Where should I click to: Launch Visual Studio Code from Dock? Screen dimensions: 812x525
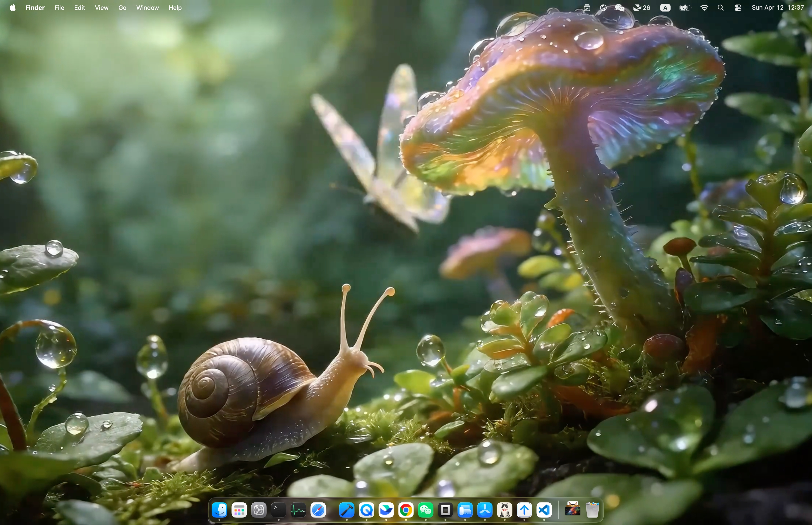(x=544, y=510)
